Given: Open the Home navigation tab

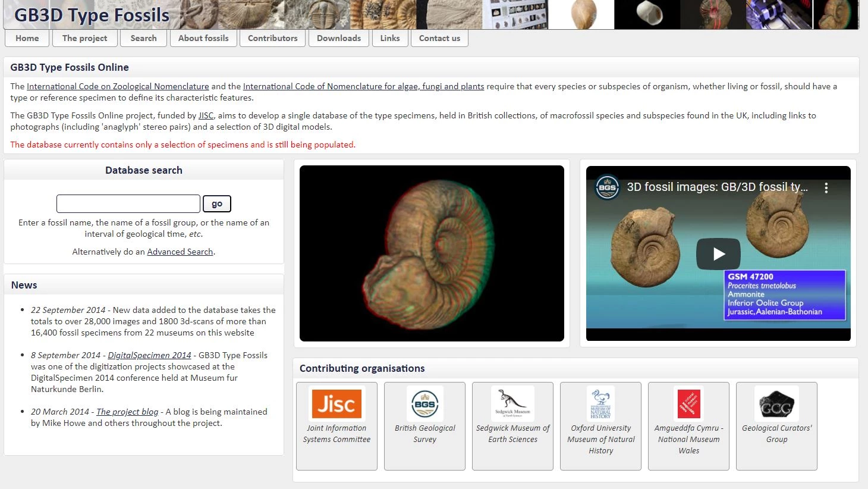Looking at the screenshot, I should pos(27,38).
